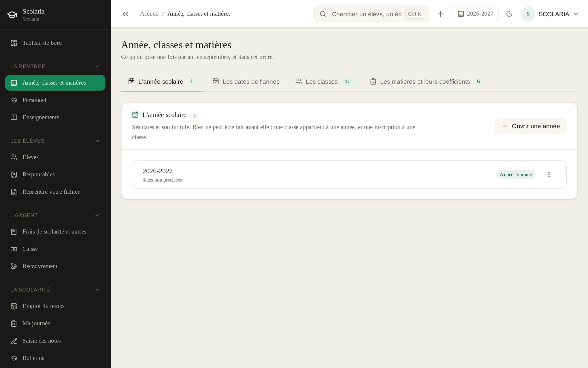Open Bulletins in the sidebar

tap(55, 358)
